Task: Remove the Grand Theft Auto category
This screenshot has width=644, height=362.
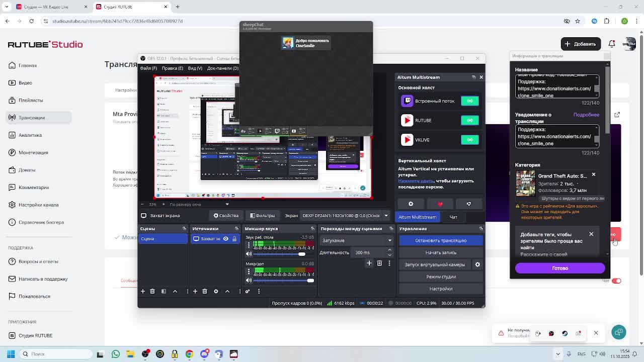Action: pos(594,174)
